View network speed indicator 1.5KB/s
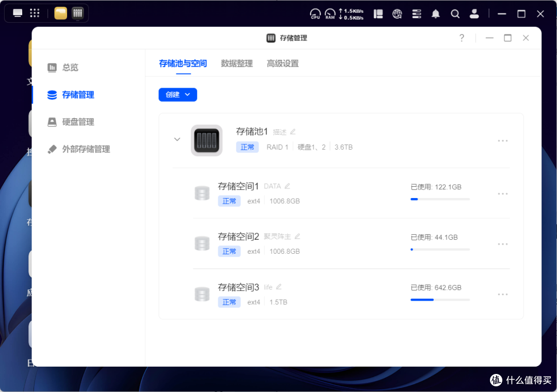This screenshot has height=392, width=557. [x=351, y=11]
